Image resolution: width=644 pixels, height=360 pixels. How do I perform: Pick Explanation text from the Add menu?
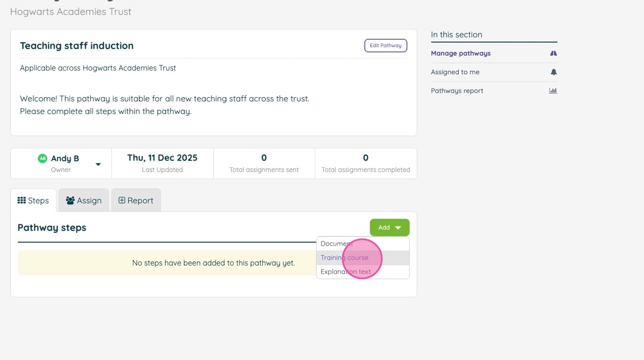[346, 271]
